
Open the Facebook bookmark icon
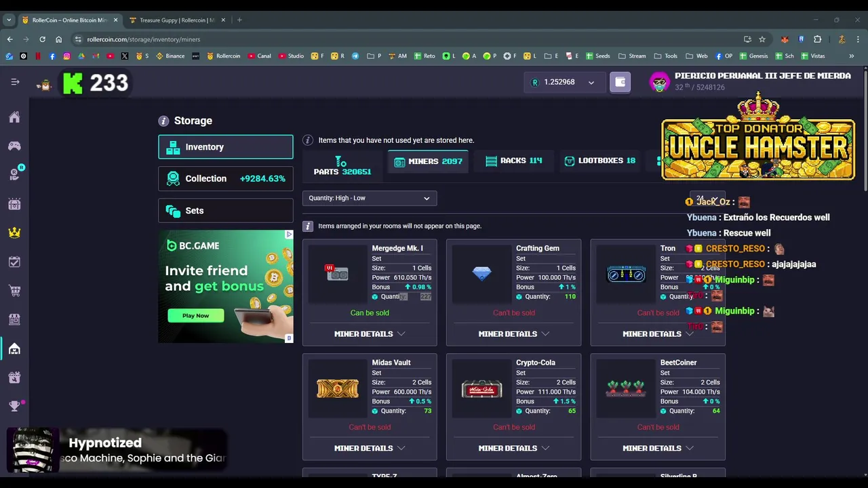pos(52,56)
